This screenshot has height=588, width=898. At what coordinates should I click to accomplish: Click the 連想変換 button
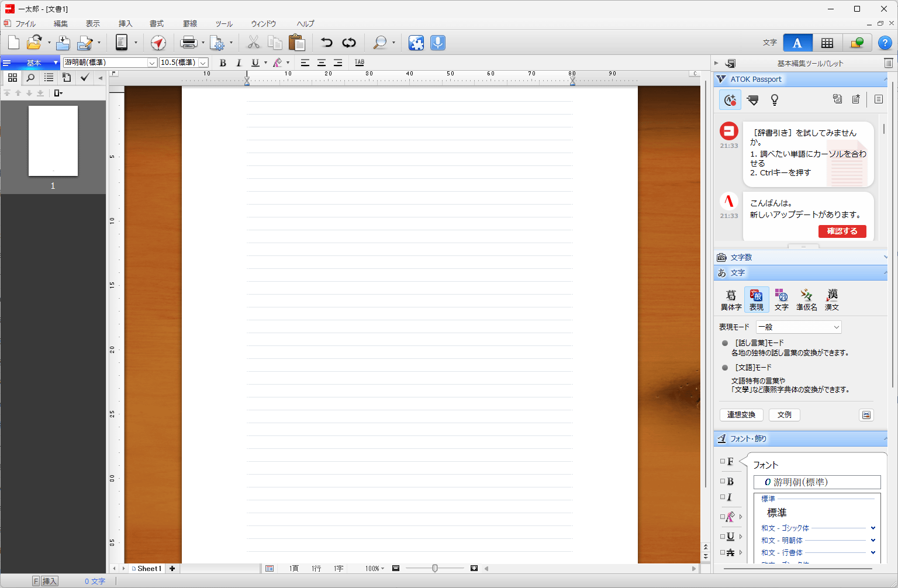point(741,415)
